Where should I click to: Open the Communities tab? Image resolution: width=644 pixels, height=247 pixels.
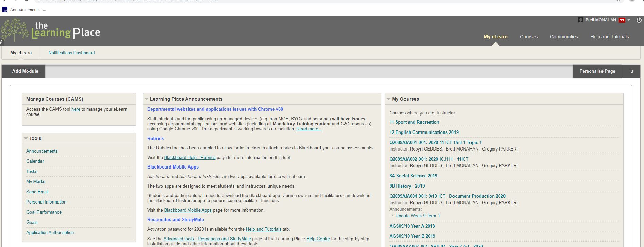(x=564, y=37)
